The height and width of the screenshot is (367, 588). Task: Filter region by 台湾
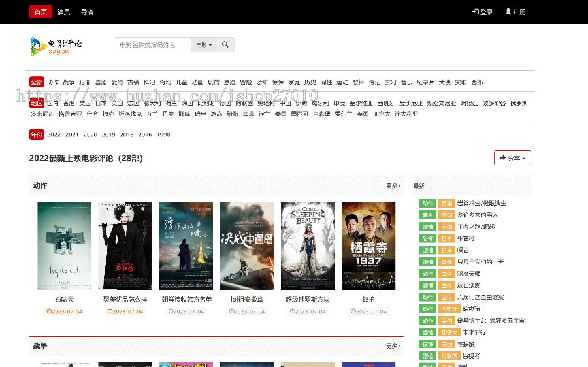pyautogui.click(x=92, y=114)
